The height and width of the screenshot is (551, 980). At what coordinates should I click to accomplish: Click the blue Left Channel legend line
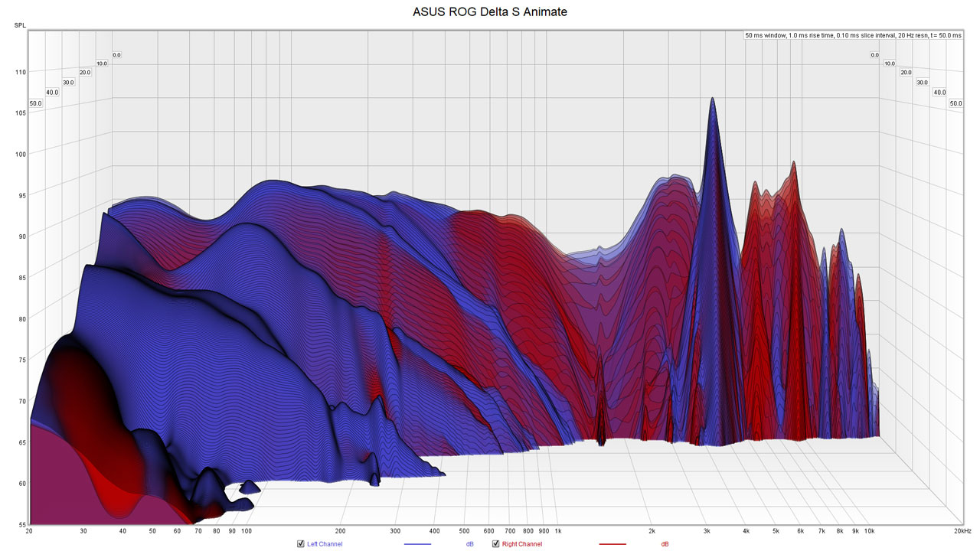coord(417,544)
